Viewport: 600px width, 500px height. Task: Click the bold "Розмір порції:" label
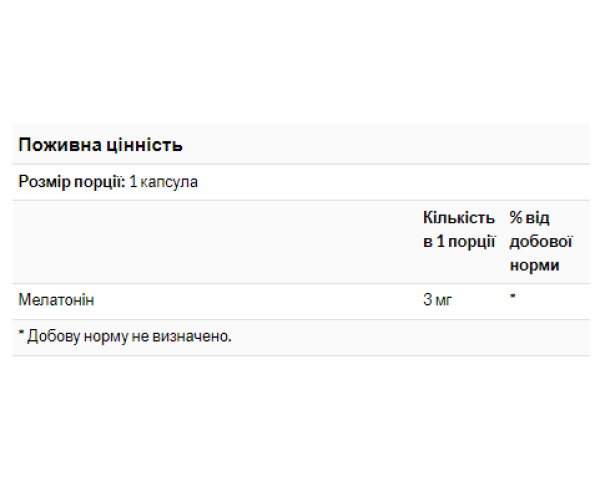tap(72, 183)
